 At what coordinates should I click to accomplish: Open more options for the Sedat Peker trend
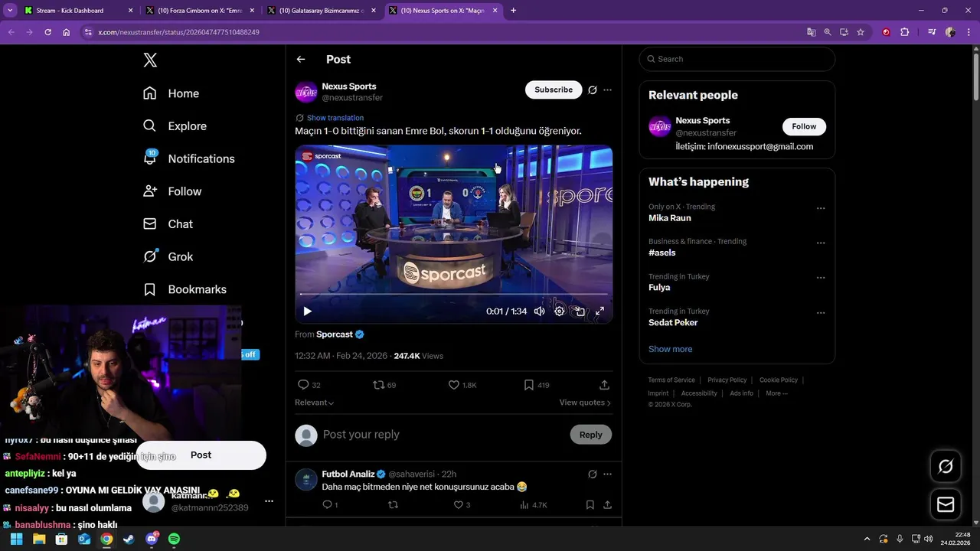coord(821,313)
